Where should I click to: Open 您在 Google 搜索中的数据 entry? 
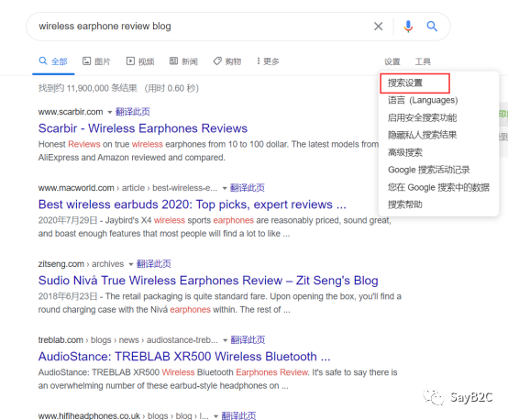tap(438, 187)
